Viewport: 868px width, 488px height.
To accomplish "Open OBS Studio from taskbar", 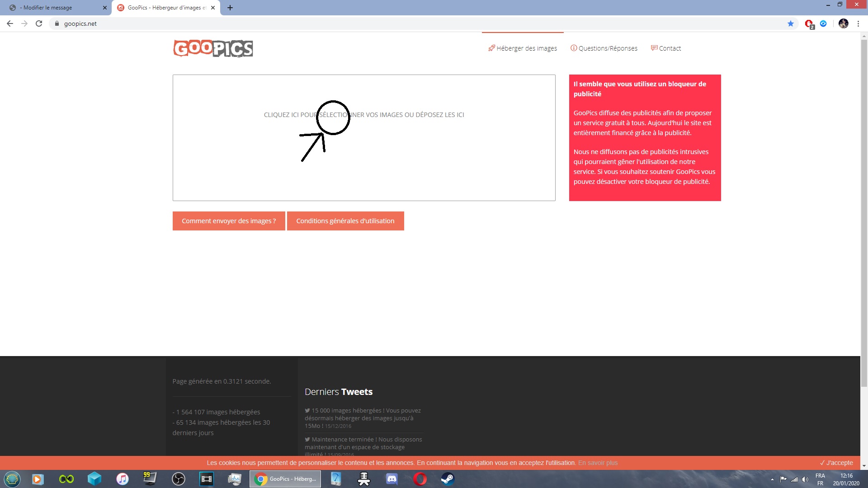I will coord(179,479).
